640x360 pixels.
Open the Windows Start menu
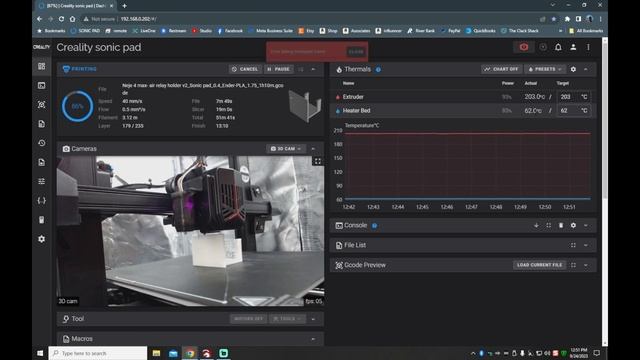(40, 353)
